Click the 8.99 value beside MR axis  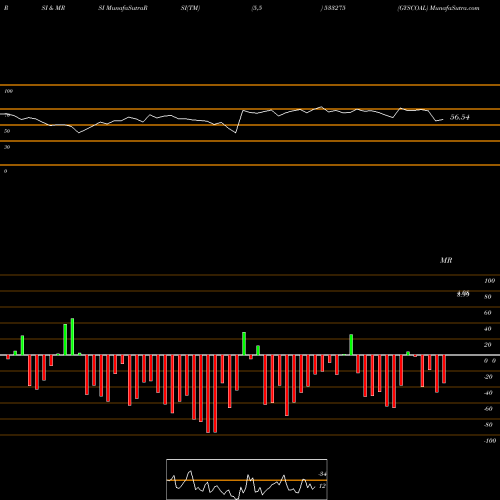[463, 294]
